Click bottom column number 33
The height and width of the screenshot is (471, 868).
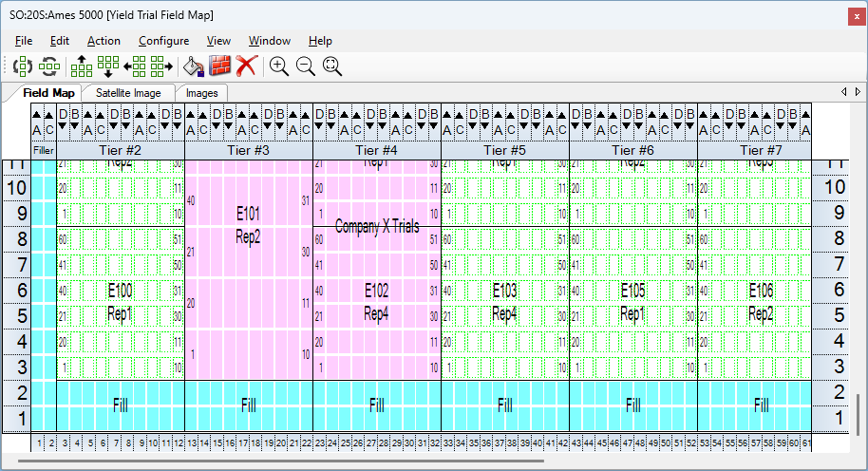(448, 443)
